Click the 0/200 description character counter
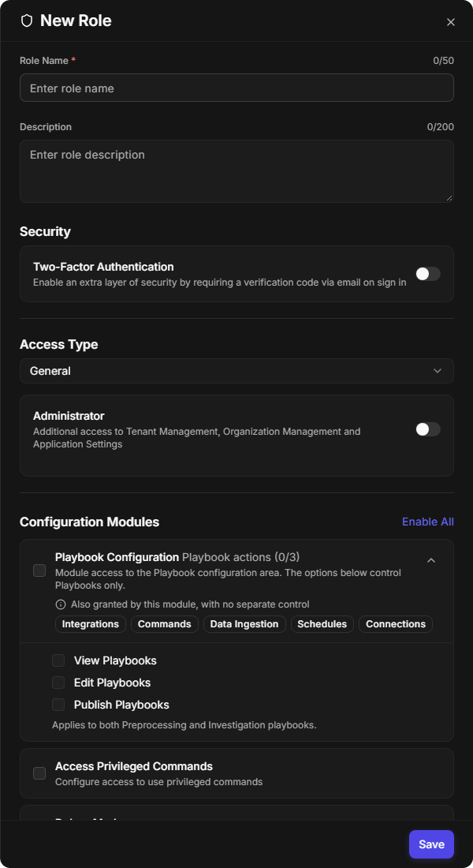Image resolution: width=473 pixels, height=868 pixels. (x=441, y=127)
